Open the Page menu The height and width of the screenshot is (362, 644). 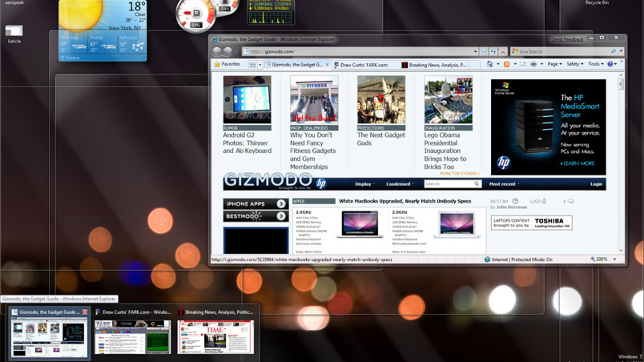555,64
